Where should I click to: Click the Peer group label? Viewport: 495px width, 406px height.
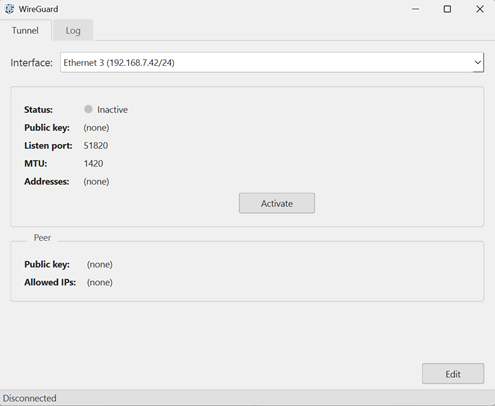tap(42, 238)
